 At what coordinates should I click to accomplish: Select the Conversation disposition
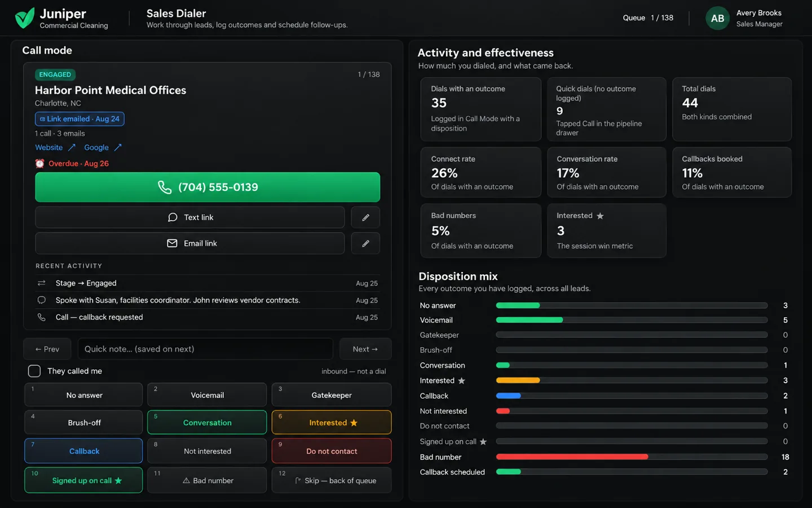pos(207,422)
